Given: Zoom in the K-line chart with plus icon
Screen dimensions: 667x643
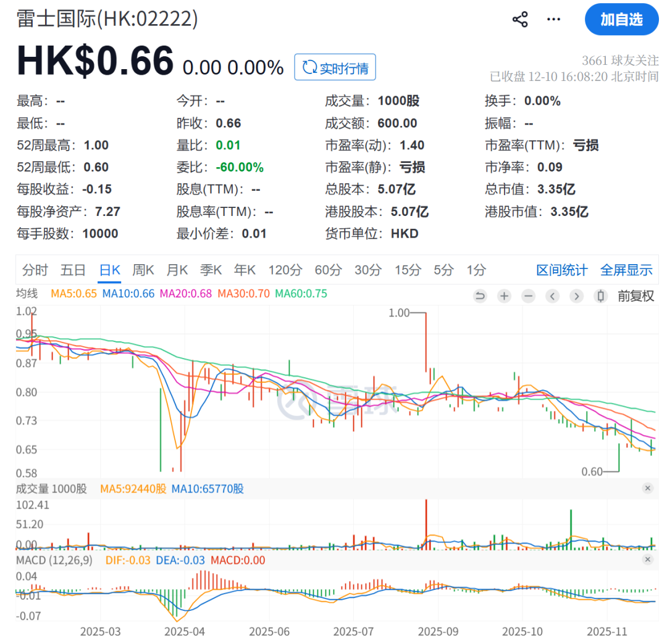Looking at the screenshot, I should tap(504, 295).
